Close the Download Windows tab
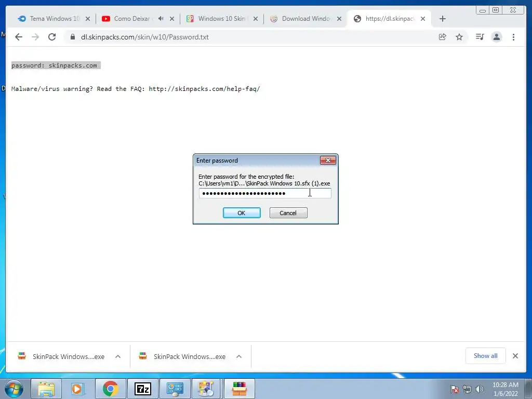This screenshot has height=399, width=532. pyautogui.click(x=339, y=19)
